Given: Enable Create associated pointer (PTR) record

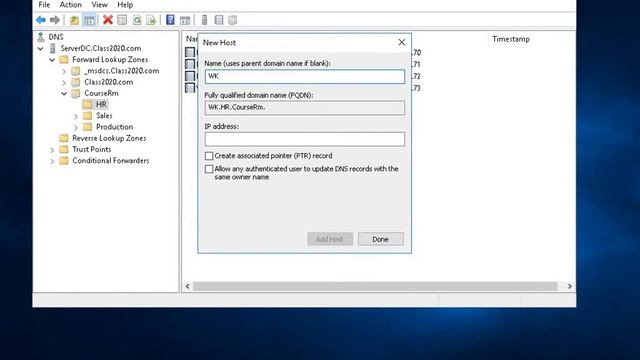Looking at the screenshot, I should tap(209, 156).
